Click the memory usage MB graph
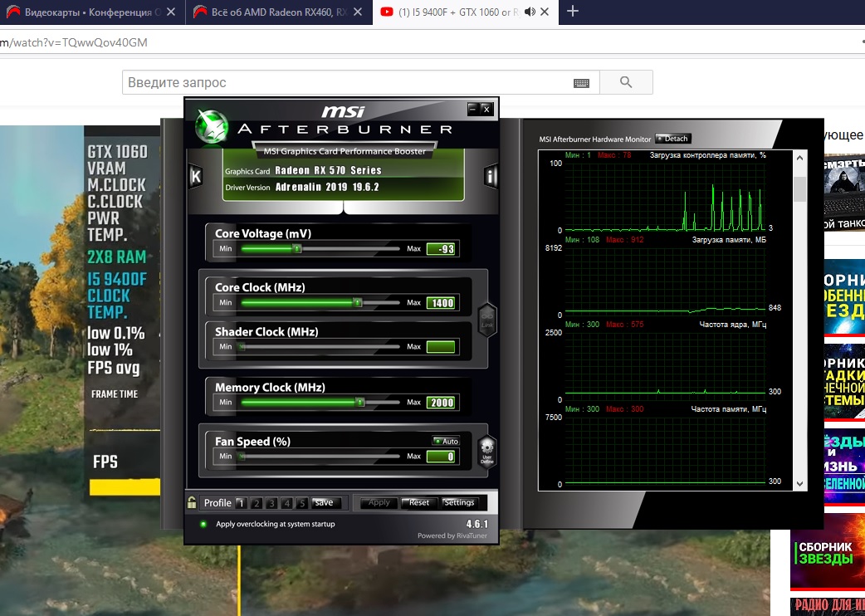Image resolution: width=865 pixels, height=616 pixels. 665,281
